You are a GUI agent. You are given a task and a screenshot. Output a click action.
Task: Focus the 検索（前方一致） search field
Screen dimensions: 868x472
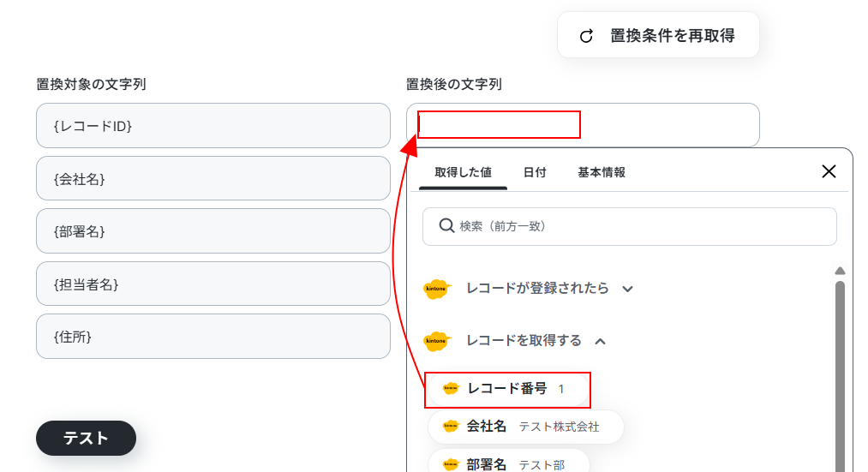pyautogui.click(x=630, y=226)
